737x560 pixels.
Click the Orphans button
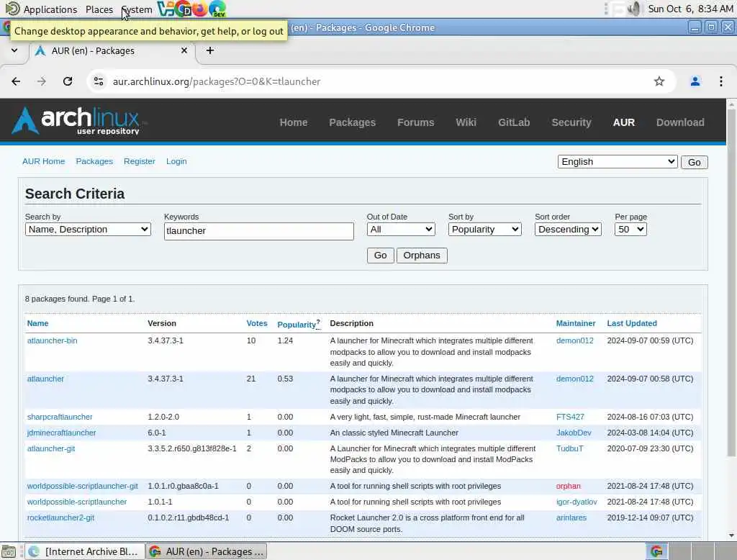(422, 256)
